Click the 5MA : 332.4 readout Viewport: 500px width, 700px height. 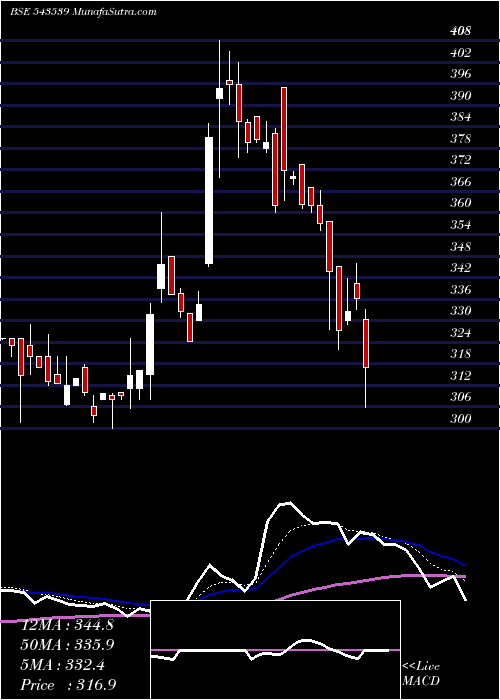63,665
